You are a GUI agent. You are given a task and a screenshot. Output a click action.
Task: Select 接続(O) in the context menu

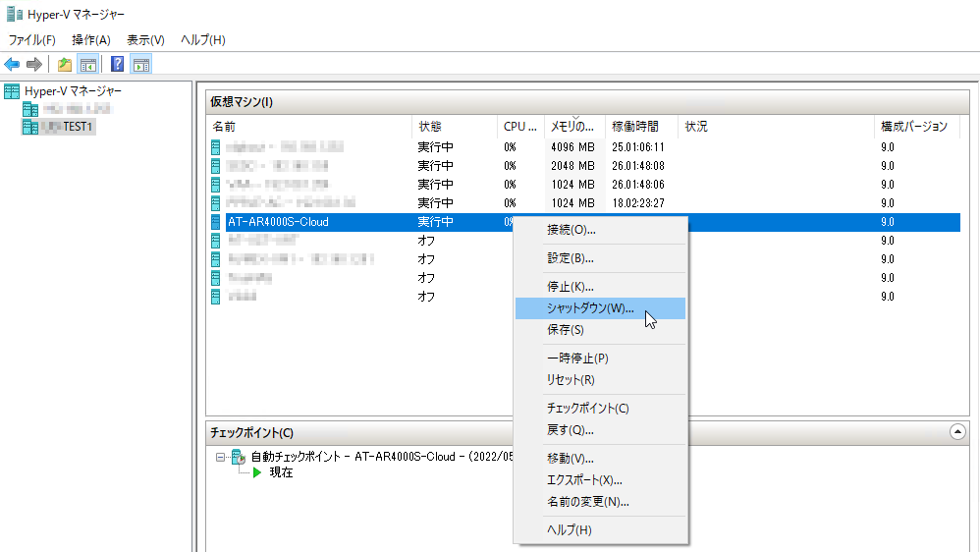[x=572, y=230]
